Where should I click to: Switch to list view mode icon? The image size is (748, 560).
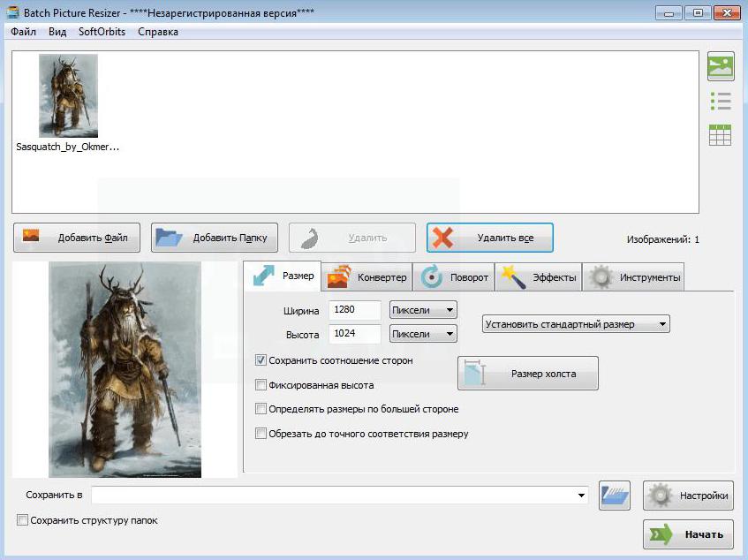(x=721, y=101)
